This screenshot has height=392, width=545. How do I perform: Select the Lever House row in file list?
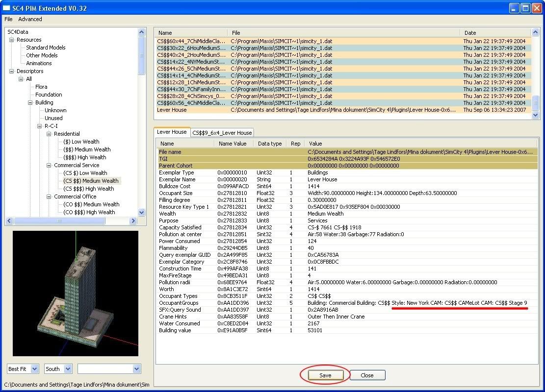click(x=172, y=110)
